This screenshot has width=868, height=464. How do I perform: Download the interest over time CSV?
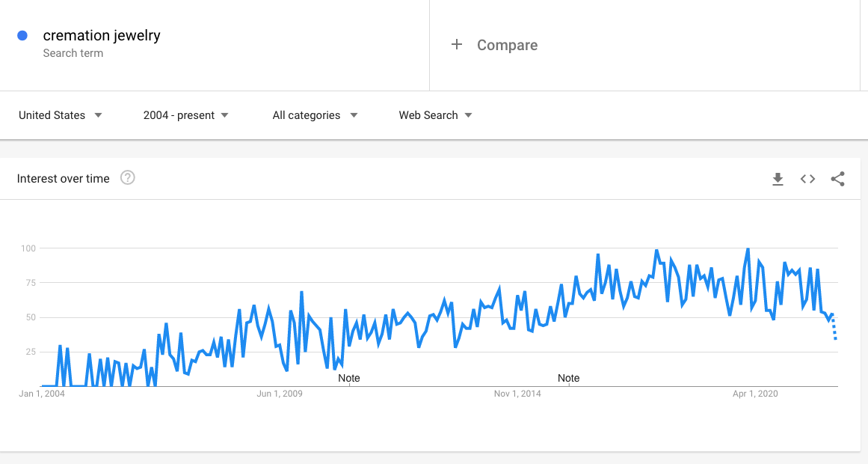778,179
